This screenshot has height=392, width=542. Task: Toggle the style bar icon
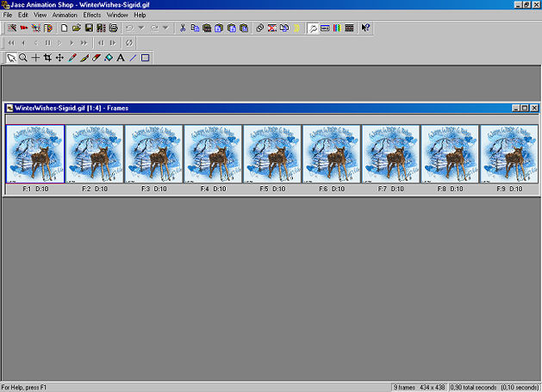[x=325, y=28]
